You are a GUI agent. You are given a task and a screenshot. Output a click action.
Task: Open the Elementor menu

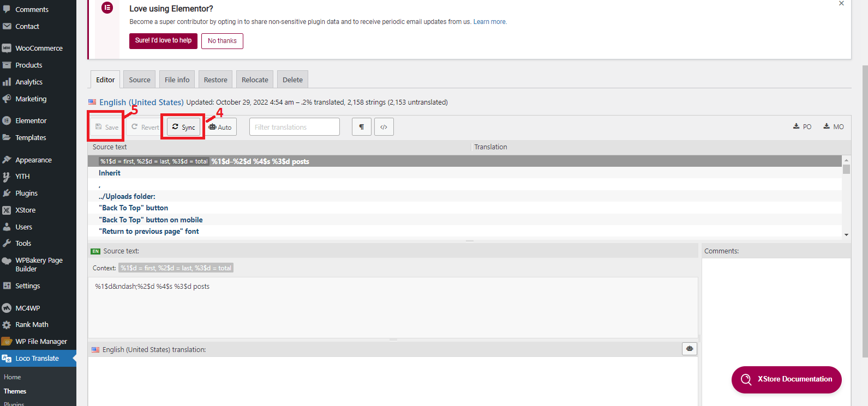31,120
